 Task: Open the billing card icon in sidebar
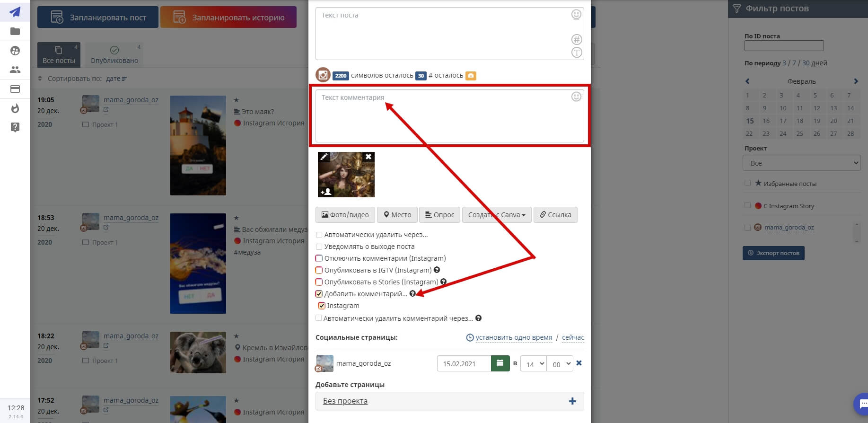(x=15, y=89)
